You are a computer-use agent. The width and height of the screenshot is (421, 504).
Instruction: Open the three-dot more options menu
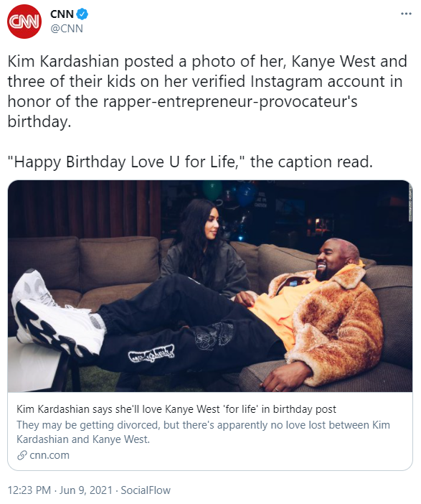click(406, 14)
